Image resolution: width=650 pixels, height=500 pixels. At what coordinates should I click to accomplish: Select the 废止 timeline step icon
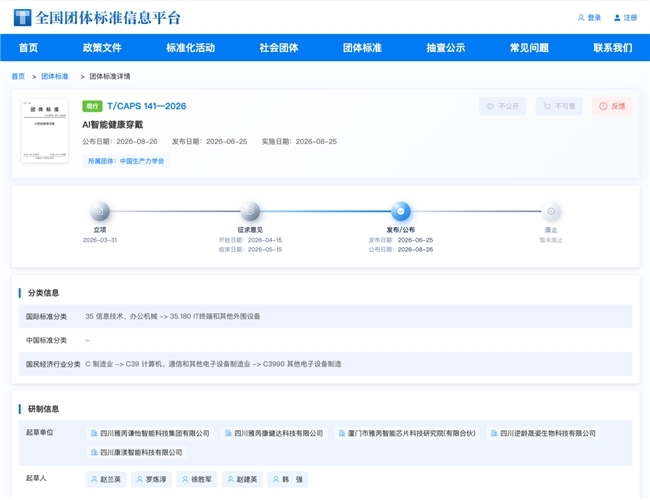click(551, 211)
